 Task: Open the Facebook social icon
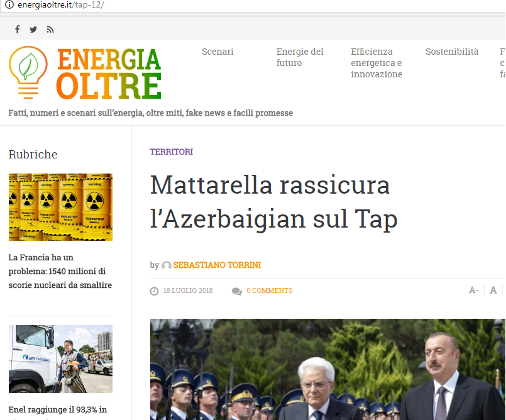[18, 30]
